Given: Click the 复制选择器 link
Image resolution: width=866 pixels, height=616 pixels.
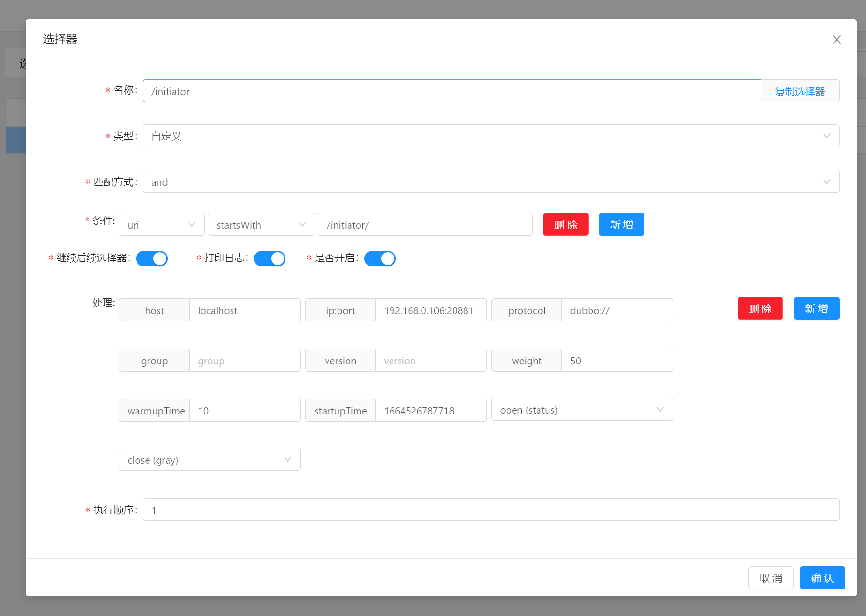Looking at the screenshot, I should point(800,91).
